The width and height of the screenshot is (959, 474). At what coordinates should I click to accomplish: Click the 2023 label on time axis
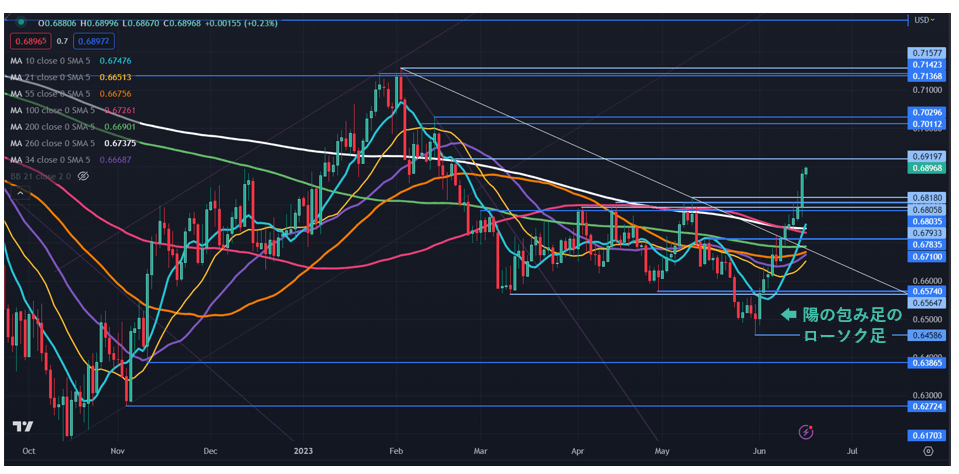pos(303,451)
